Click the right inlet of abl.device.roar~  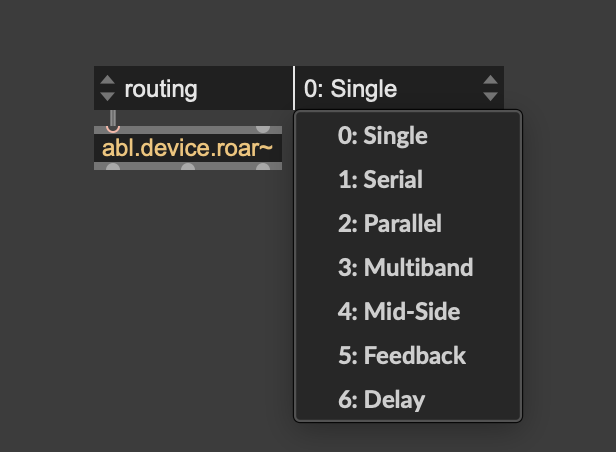[x=262, y=129]
